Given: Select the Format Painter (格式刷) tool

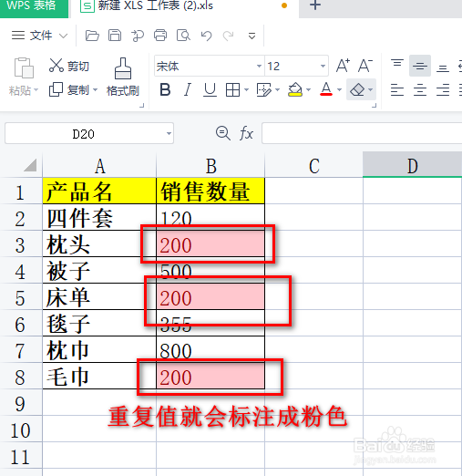Looking at the screenshot, I should (x=123, y=78).
